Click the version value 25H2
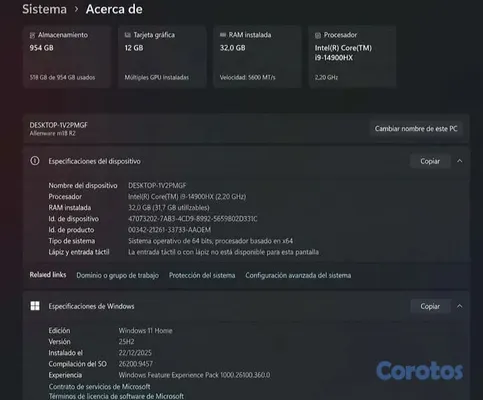Viewport: 483px width, 400px height. pyautogui.click(x=126, y=342)
